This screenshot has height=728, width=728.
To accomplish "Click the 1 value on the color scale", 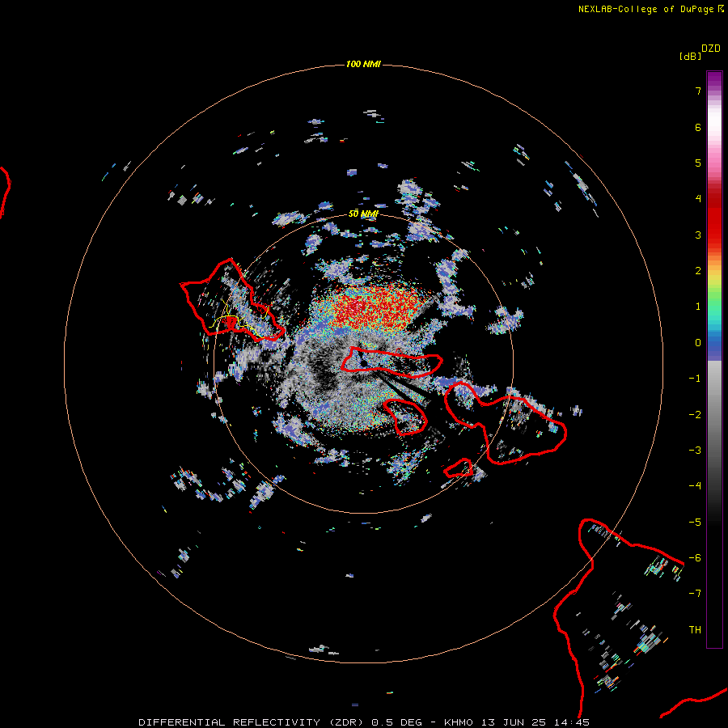I will [698, 307].
